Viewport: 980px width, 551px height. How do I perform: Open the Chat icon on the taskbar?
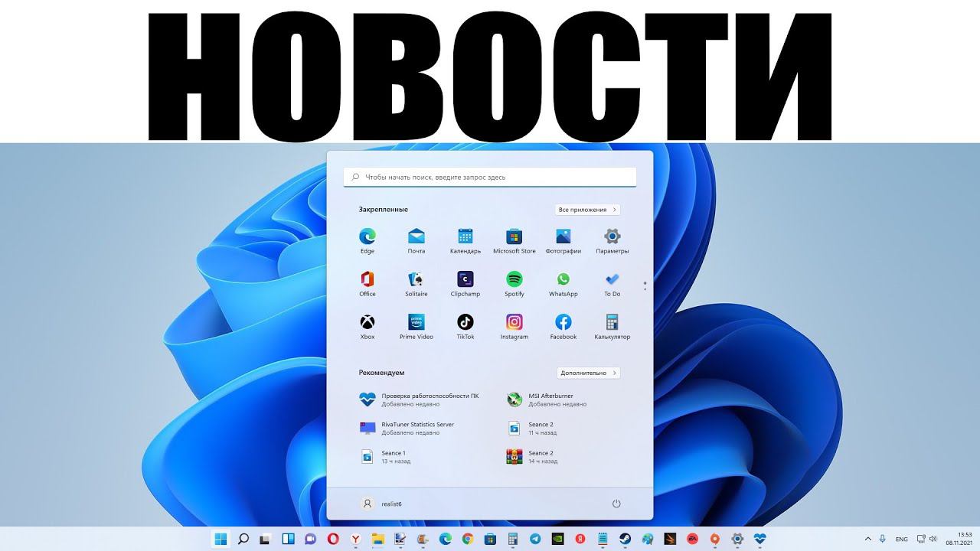311,539
